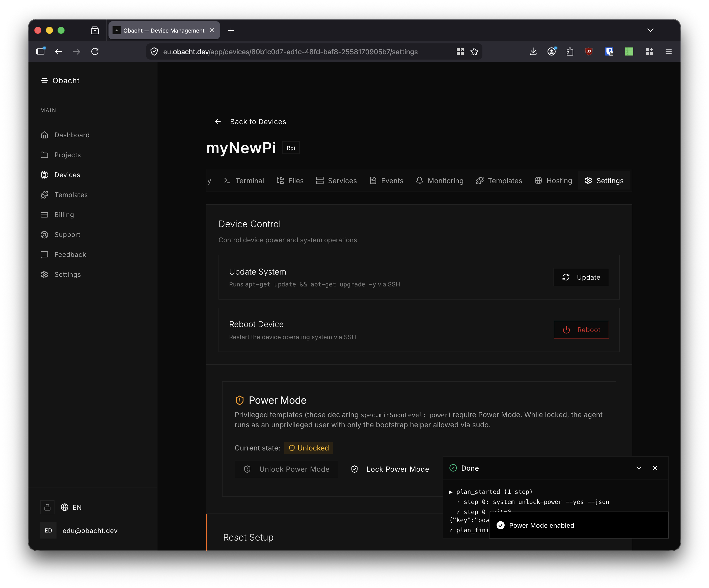Screen dimensions: 709x588
Task: Open browser Downloads
Action: coord(533,51)
